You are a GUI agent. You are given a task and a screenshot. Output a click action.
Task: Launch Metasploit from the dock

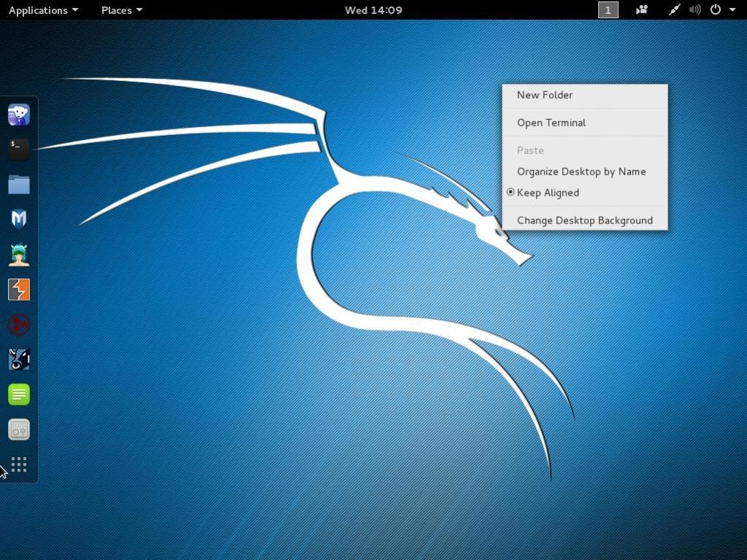tap(19, 220)
